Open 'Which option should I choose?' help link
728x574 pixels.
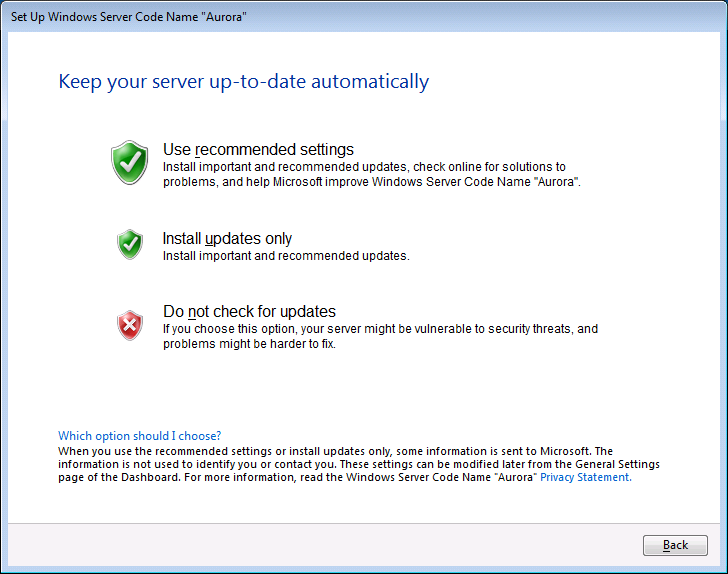tap(140, 436)
